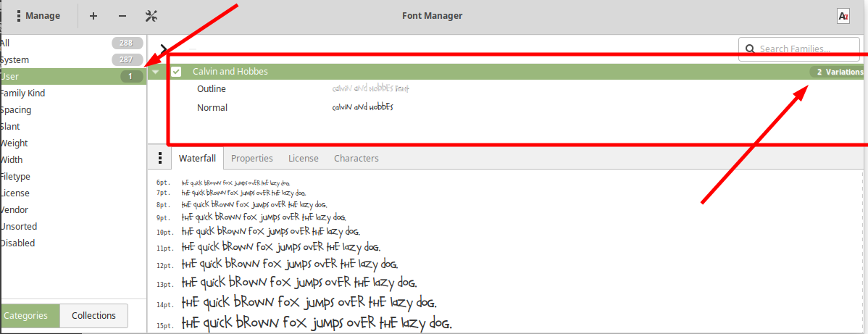Click the Normal variation preview sample
Screen dimensions: 868x334
[362, 107]
